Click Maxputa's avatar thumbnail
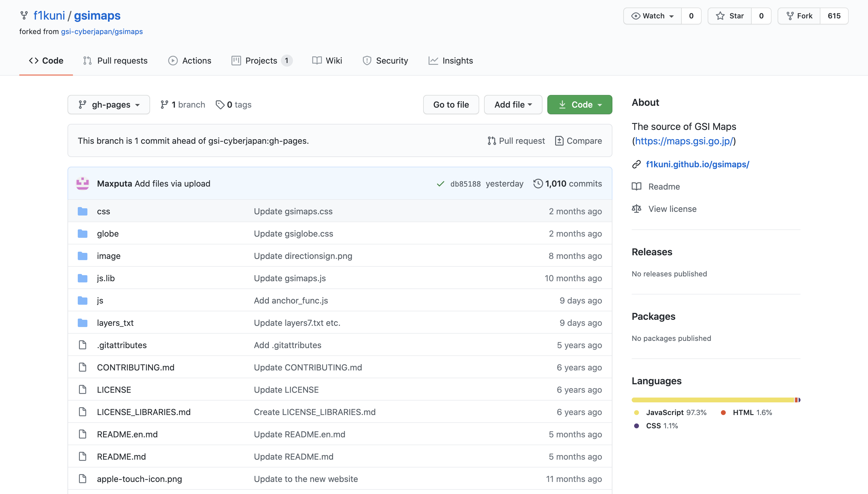The width and height of the screenshot is (868, 494). pos(82,183)
